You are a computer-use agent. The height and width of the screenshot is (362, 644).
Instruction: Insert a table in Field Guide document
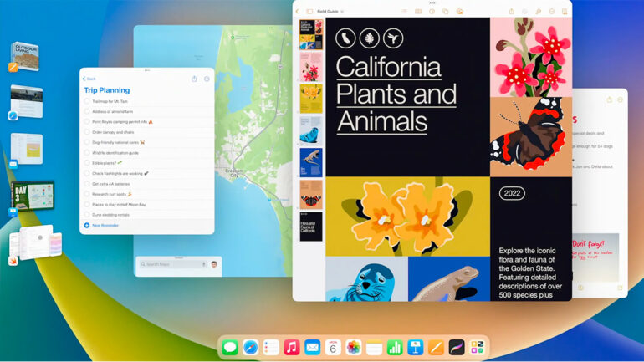418,12
